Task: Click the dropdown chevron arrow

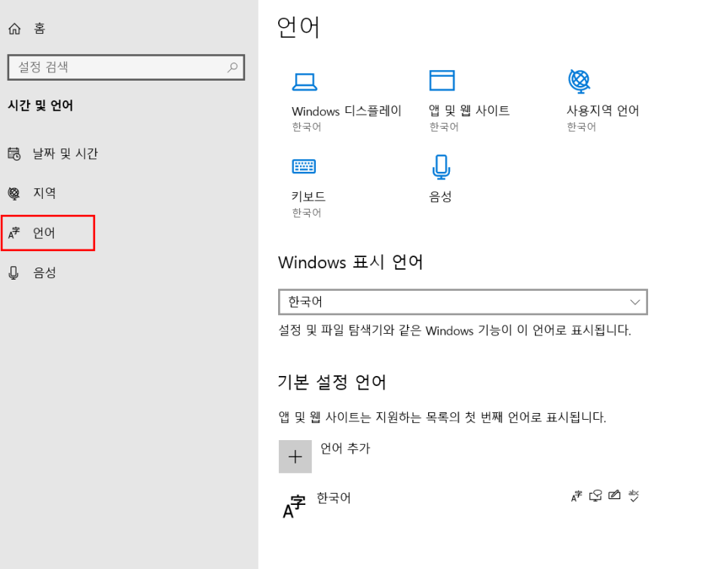Action: [x=635, y=302]
